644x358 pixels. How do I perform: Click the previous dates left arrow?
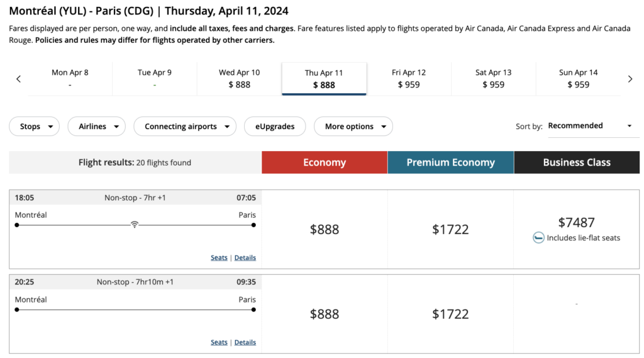click(18, 79)
